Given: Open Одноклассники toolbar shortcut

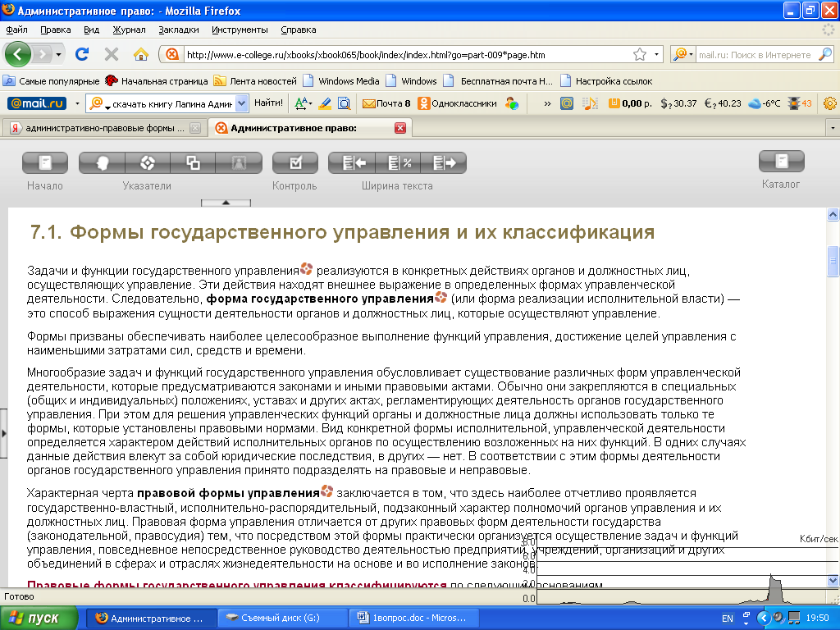Looking at the screenshot, I should [x=458, y=103].
